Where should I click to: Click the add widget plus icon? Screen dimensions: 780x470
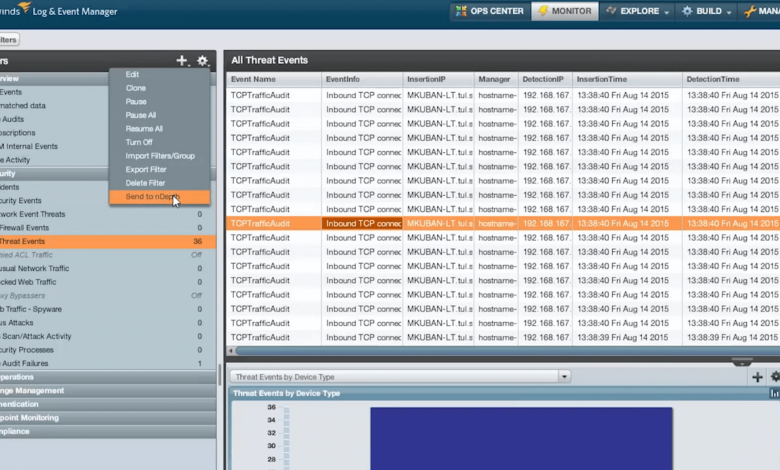[x=757, y=377]
